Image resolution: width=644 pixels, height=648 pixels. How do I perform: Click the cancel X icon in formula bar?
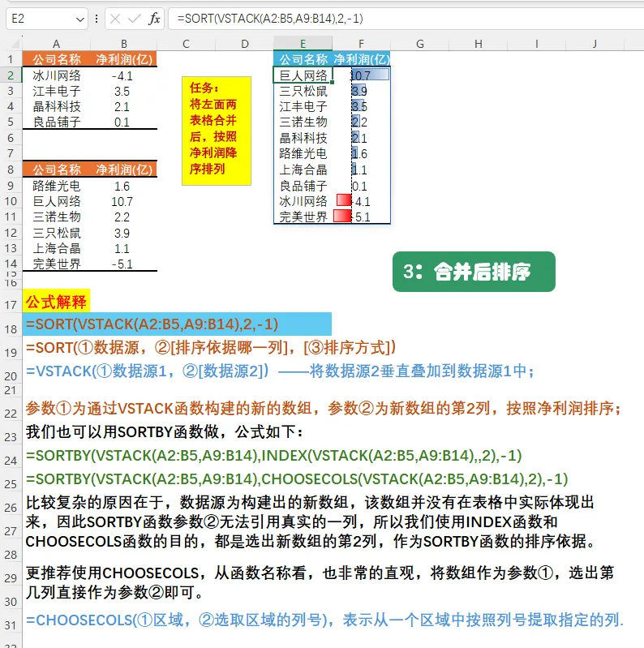[115, 19]
